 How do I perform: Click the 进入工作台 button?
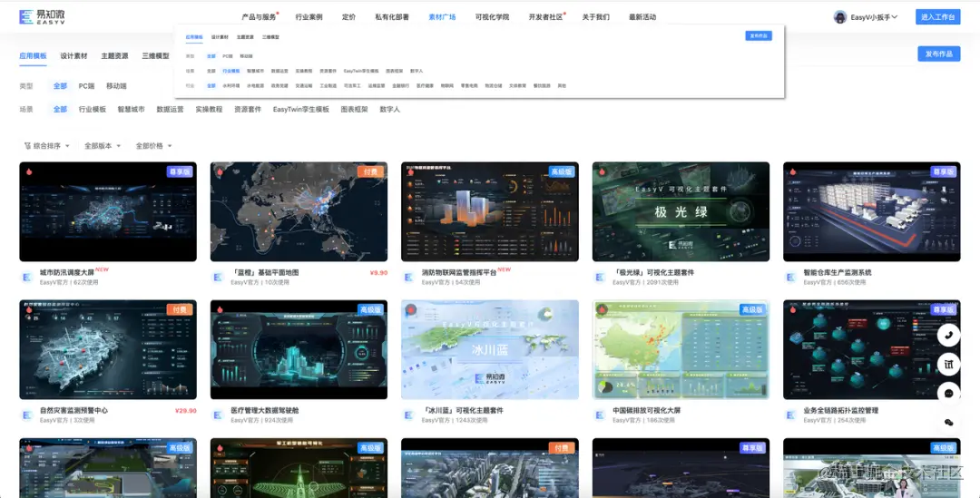pos(937,17)
